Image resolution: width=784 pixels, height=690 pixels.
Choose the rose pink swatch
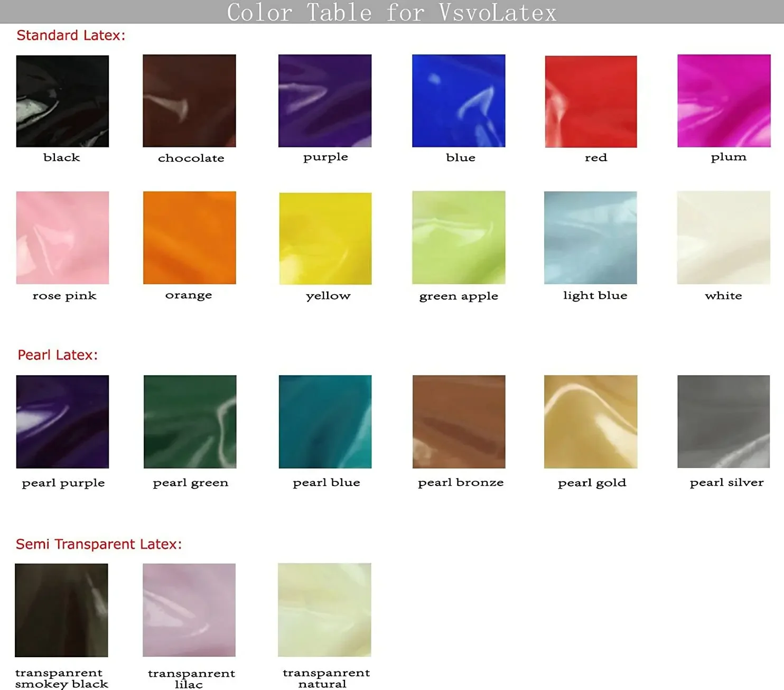62,238
